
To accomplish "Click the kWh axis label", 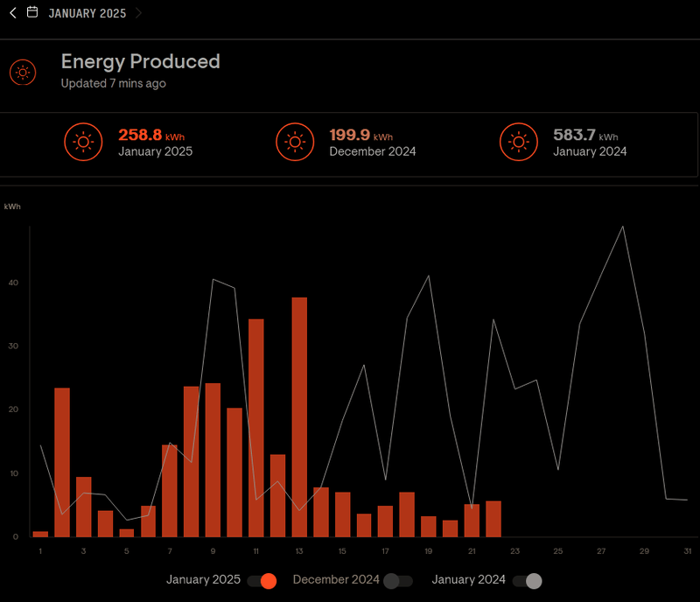I will point(12,206).
